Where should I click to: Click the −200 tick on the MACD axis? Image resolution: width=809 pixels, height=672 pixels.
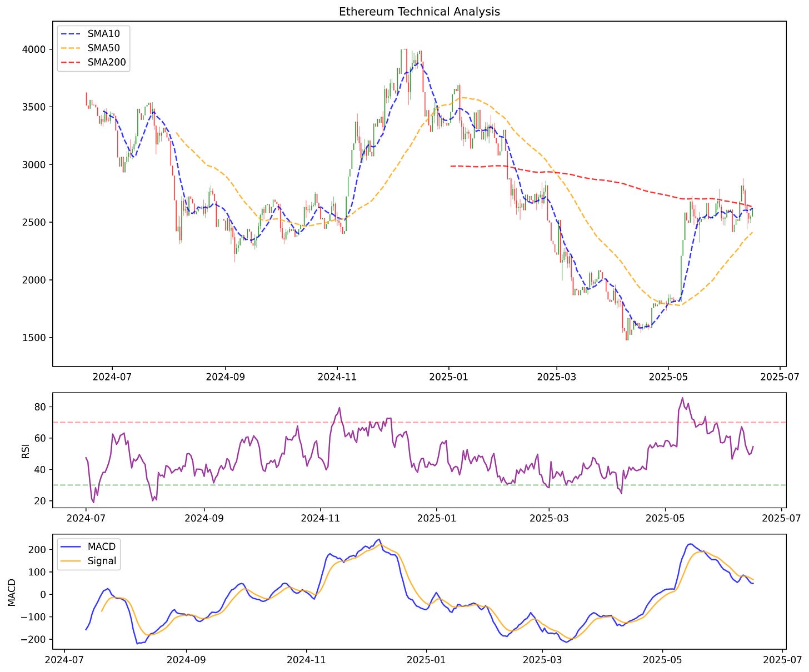(34, 640)
